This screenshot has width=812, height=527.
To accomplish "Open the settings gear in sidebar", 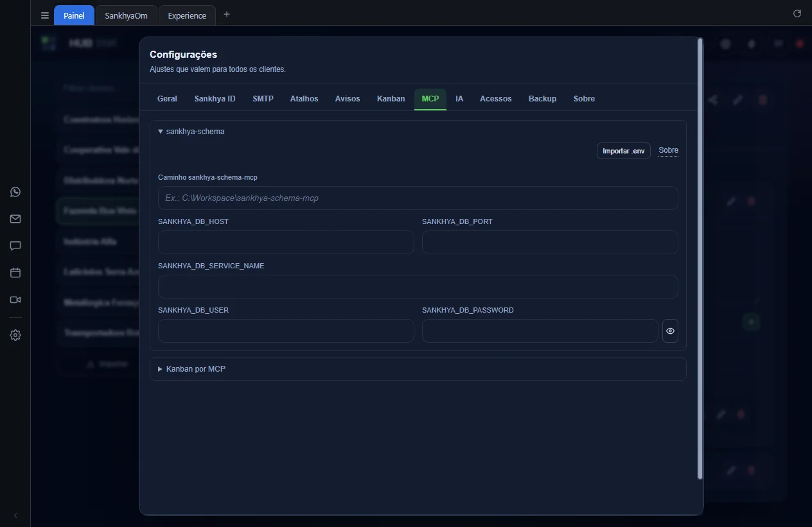I will 15,335.
